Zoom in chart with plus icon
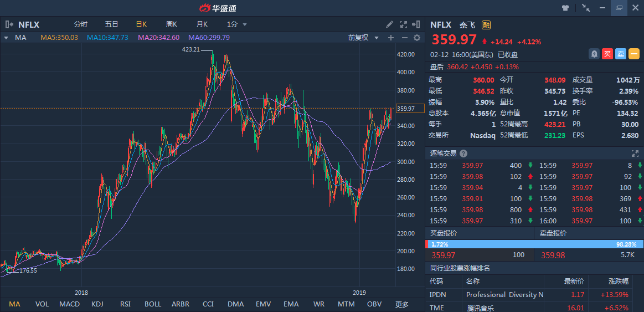 pyautogui.click(x=391, y=38)
